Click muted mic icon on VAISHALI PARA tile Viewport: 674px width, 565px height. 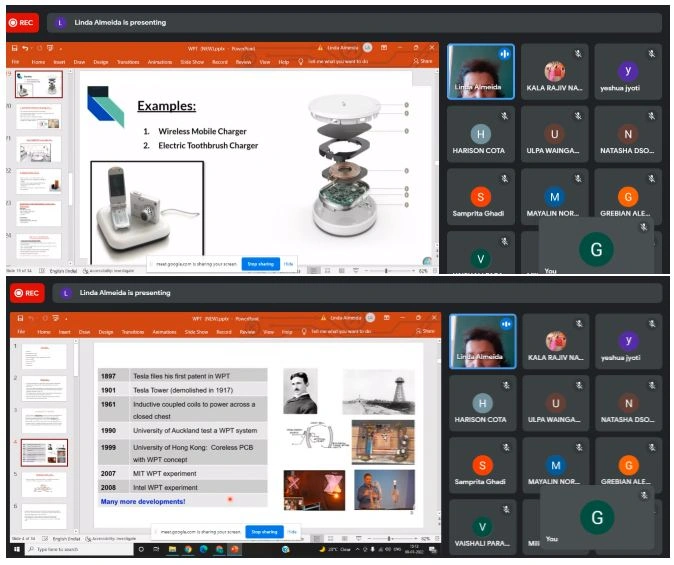click(x=507, y=510)
